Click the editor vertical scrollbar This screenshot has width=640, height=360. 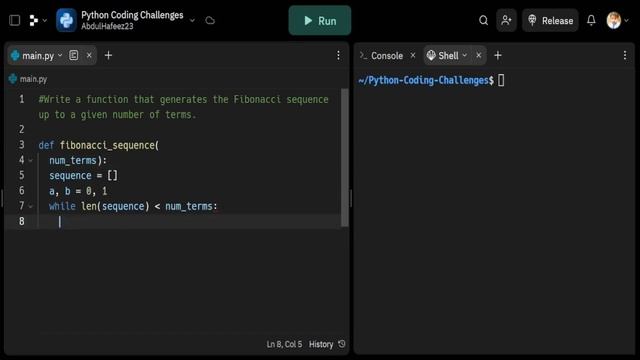coord(344,158)
